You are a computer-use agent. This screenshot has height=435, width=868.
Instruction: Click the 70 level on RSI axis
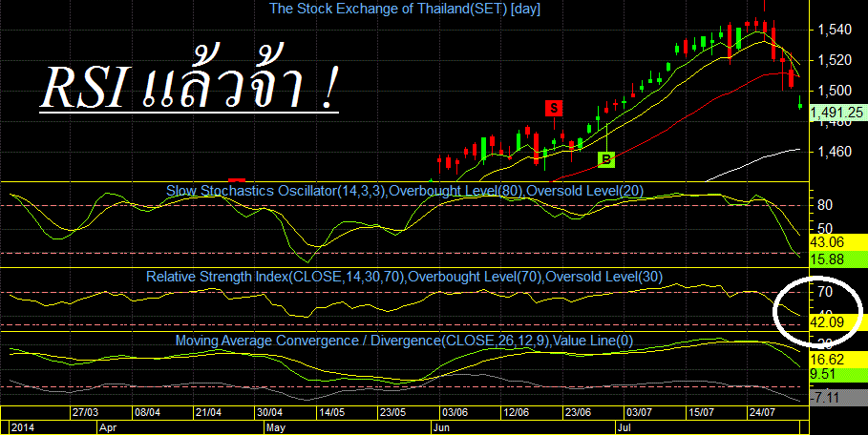825,292
